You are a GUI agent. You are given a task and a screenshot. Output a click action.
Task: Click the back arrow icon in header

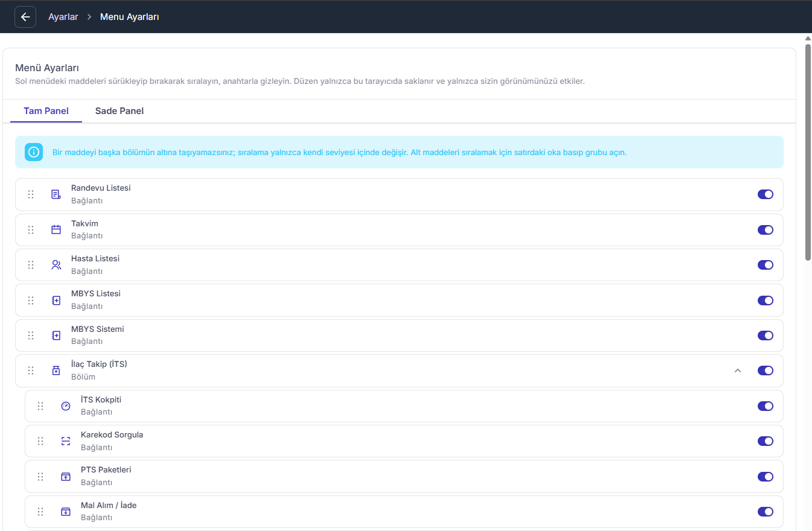[x=25, y=17]
